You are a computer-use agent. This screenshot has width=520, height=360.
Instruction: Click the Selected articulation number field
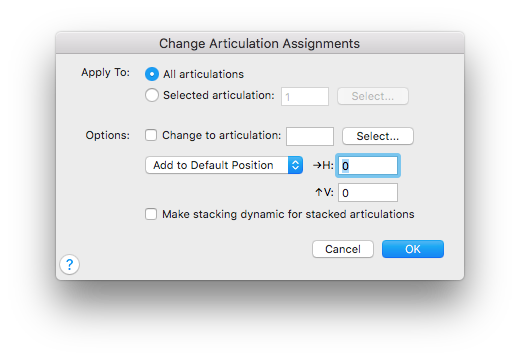305,97
